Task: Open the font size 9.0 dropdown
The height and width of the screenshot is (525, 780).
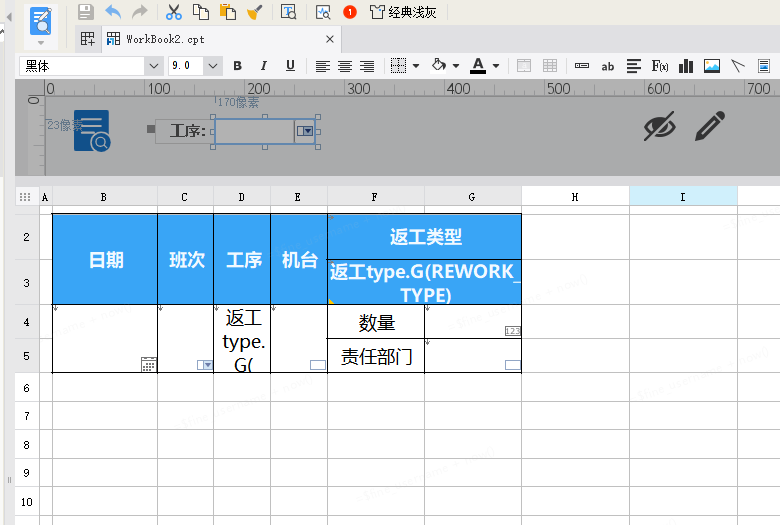Action: 212,66
